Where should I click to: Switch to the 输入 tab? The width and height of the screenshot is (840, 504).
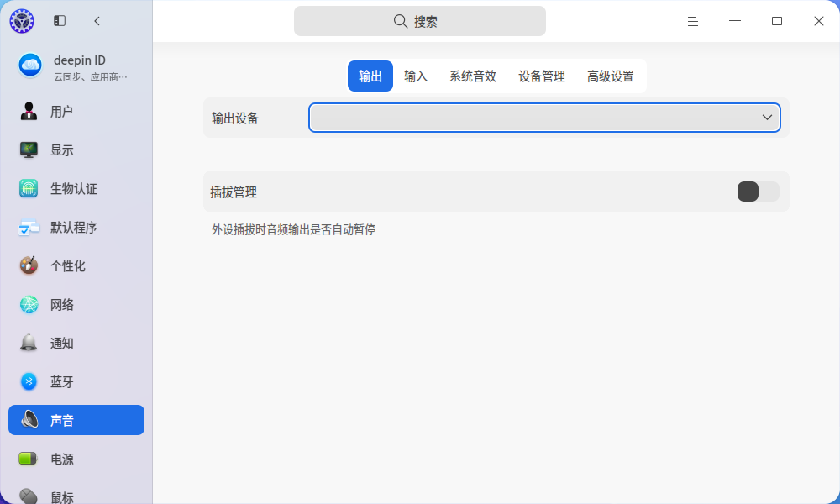(x=416, y=76)
